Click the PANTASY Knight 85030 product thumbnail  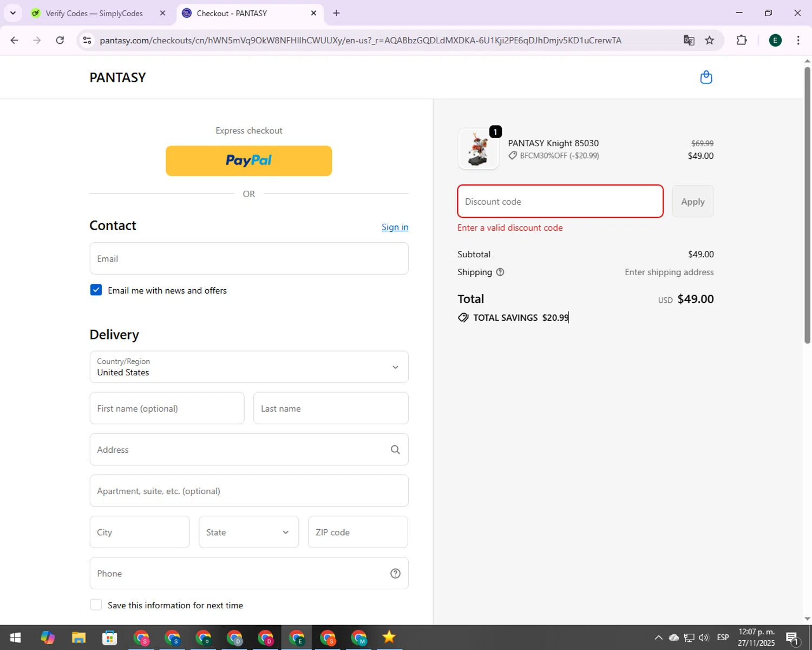coord(479,149)
